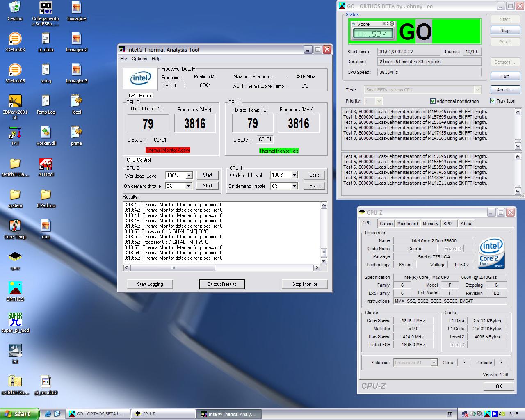Switch to GO - ORTHOS BETA taskbar button

click(98, 414)
